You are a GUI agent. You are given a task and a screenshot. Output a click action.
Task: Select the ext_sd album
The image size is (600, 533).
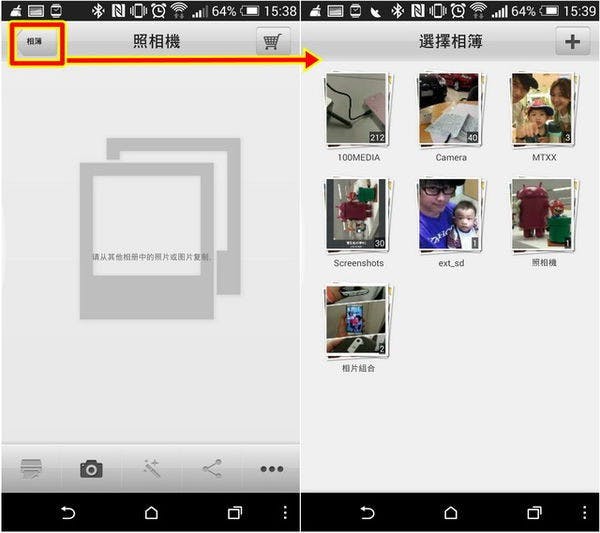451,216
